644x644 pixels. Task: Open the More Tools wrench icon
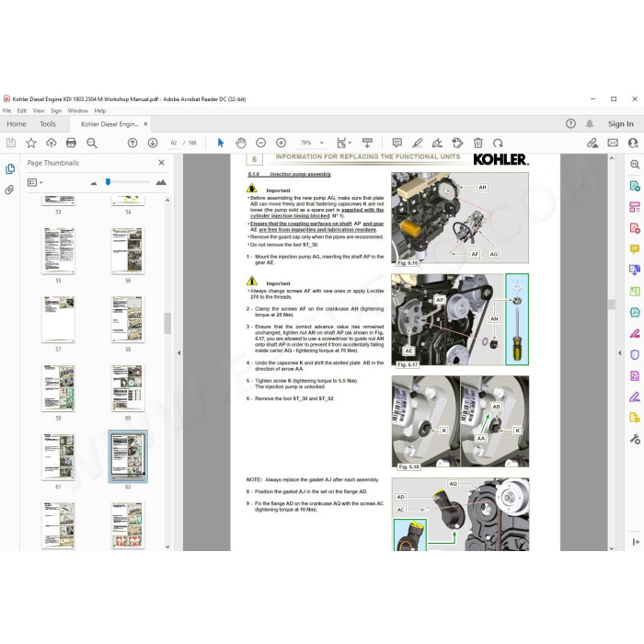[635, 439]
